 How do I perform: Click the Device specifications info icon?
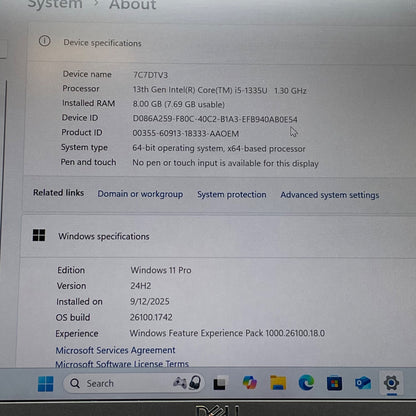point(45,41)
